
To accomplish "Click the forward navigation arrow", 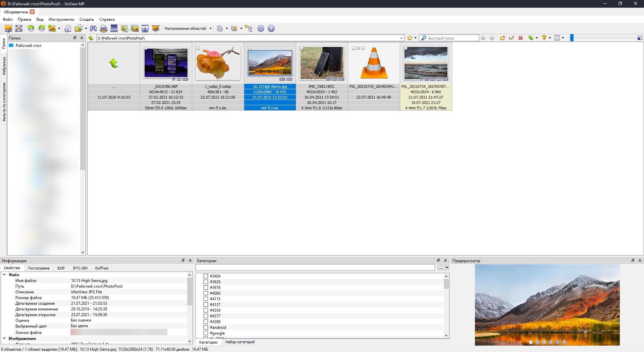I will (492, 38).
